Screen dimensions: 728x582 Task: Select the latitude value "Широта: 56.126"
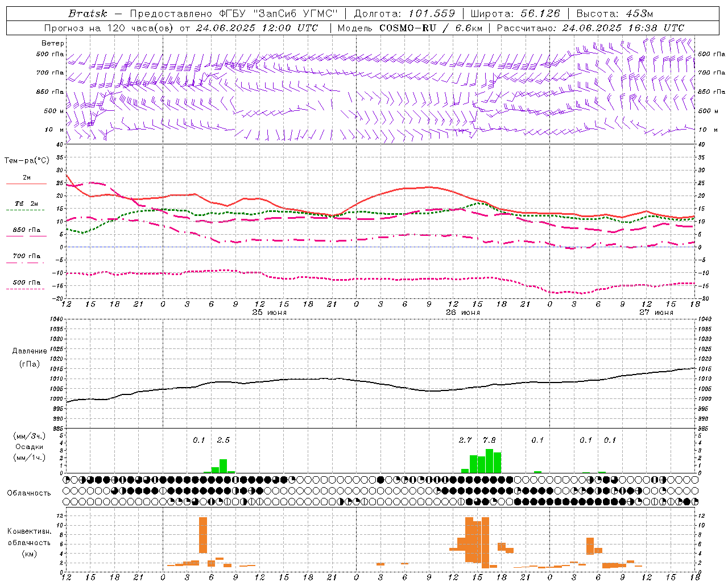point(515,14)
